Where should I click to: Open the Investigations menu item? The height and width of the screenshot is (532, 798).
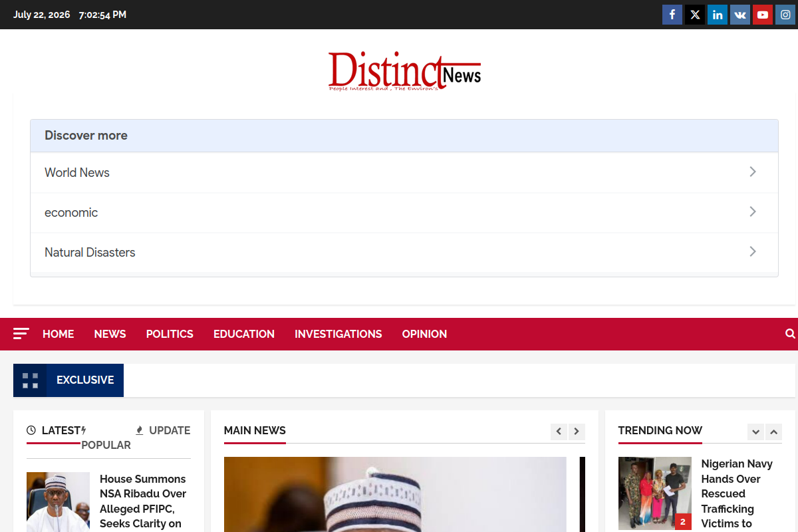(x=338, y=334)
